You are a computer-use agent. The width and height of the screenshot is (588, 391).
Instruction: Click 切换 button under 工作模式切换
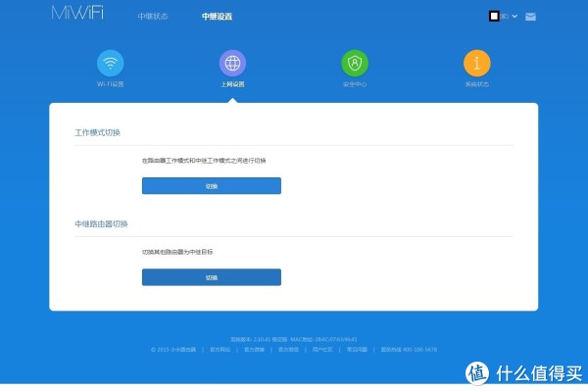tap(212, 186)
